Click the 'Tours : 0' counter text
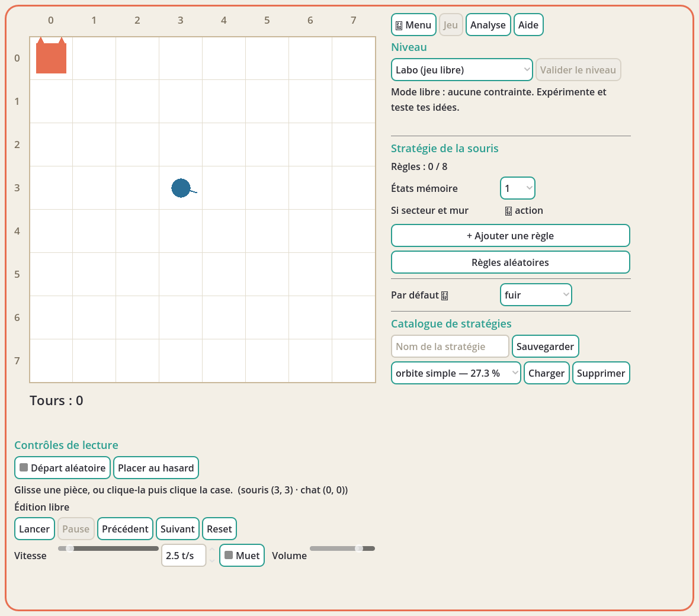699x616 pixels. [x=57, y=401]
